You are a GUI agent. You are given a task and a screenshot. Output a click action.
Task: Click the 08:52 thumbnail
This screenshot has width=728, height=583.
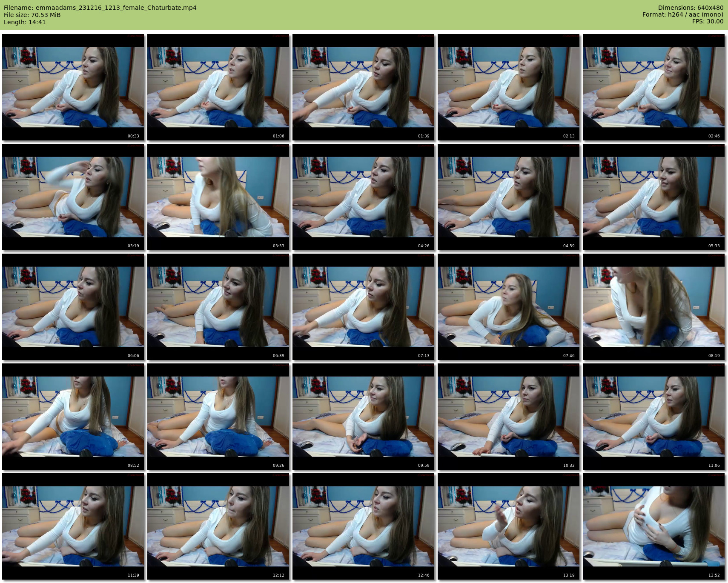[73, 417]
